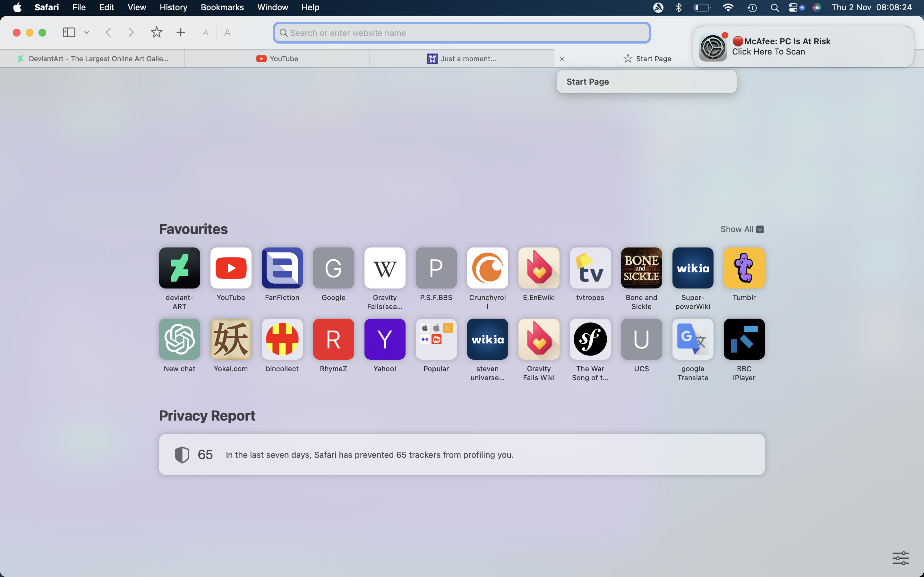This screenshot has height=577, width=924.
Task: Toggle the Show All favourites checkbox
Action: tap(760, 229)
